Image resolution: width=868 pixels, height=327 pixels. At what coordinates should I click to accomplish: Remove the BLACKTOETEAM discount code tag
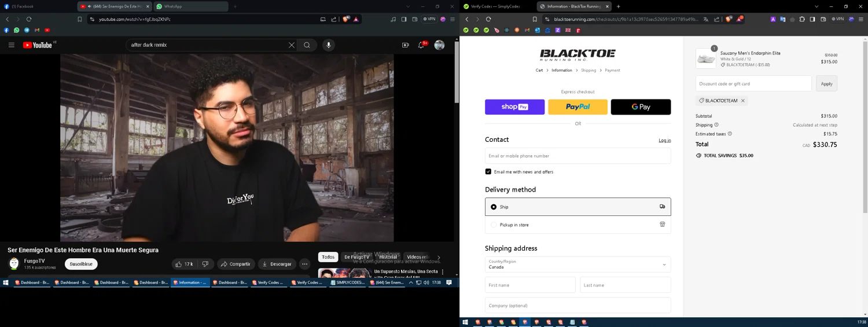click(x=743, y=101)
